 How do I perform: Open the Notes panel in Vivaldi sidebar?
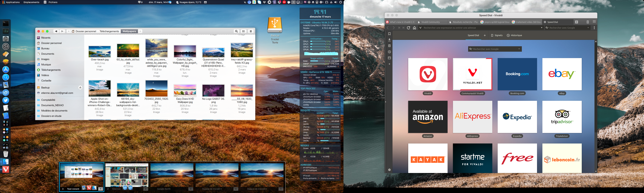click(x=389, y=46)
